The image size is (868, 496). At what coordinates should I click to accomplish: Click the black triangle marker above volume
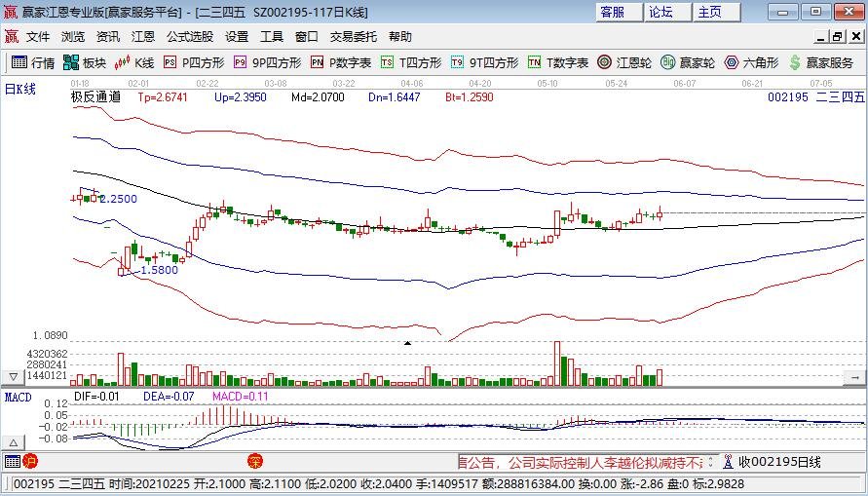pyautogui.click(x=407, y=343)
